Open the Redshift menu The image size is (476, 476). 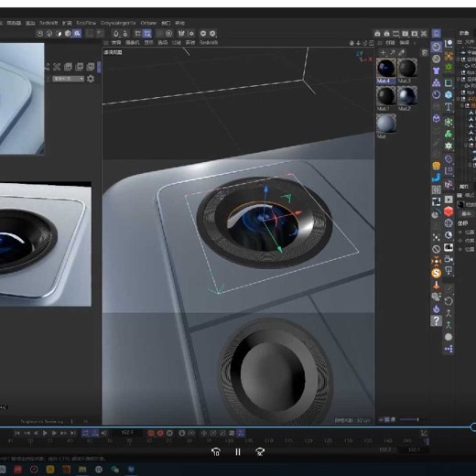point(49,23)
